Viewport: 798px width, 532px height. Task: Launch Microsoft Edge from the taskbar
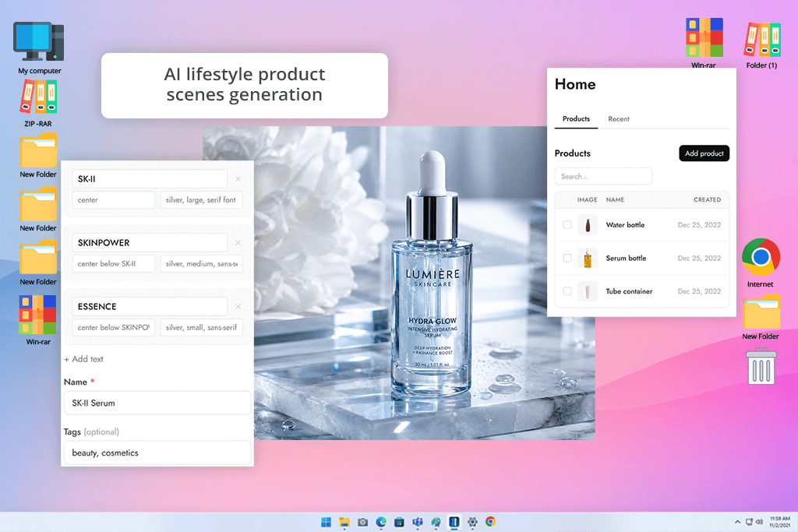[x=381, y=522]
